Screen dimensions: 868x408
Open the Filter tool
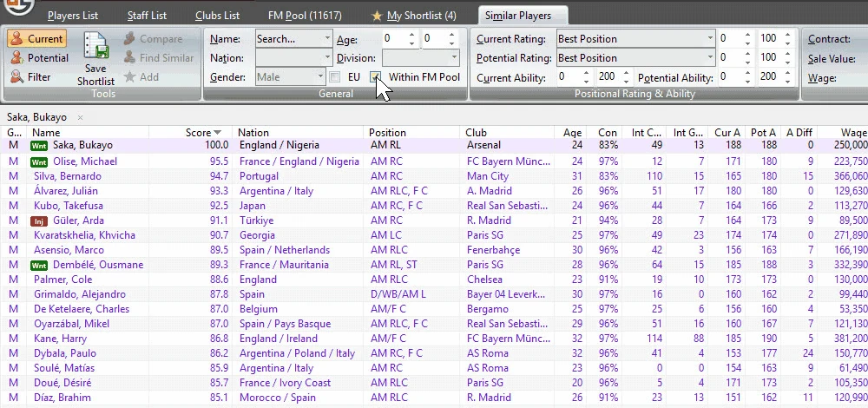(31, 77)
